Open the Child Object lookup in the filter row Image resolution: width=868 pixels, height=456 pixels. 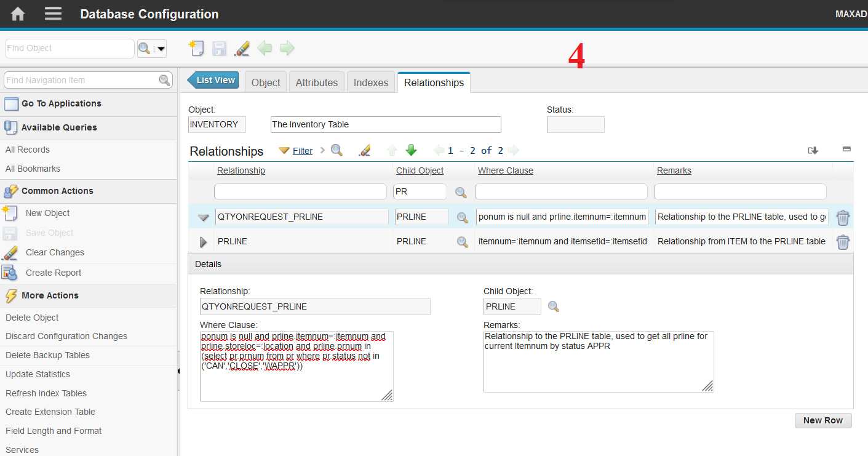[461, 192]
